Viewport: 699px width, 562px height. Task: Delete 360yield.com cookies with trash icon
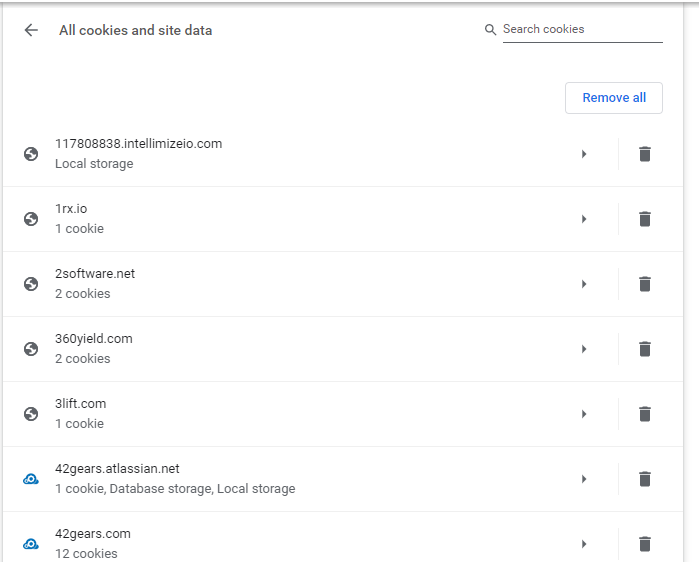[x=645, y=349]
